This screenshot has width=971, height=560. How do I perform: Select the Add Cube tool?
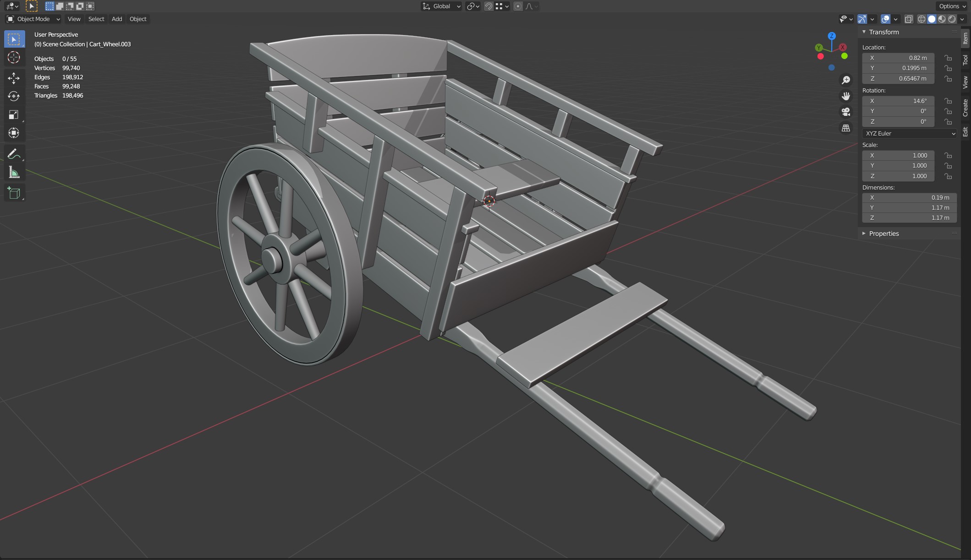14,193
